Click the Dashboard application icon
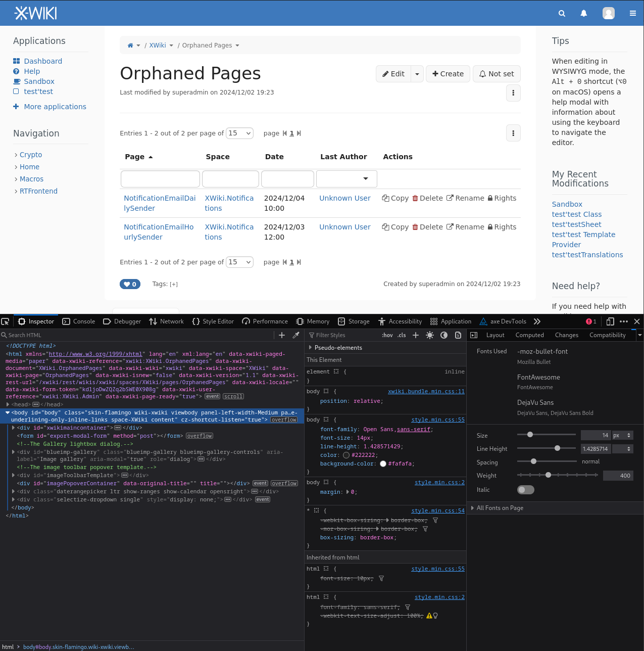The image size is (644, 651). coord(17,61)
